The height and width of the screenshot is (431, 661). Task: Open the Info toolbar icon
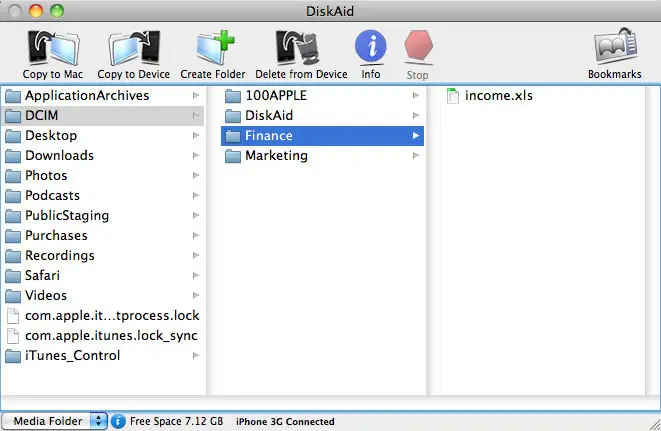click(371, 47)
